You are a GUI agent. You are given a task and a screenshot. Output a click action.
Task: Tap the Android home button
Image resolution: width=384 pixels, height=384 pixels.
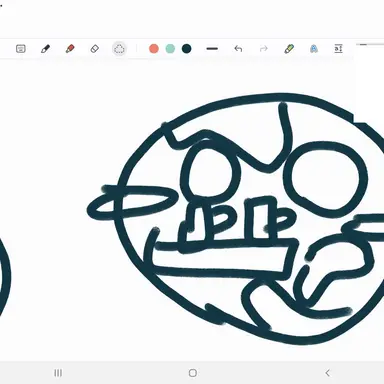coord(193,373)
